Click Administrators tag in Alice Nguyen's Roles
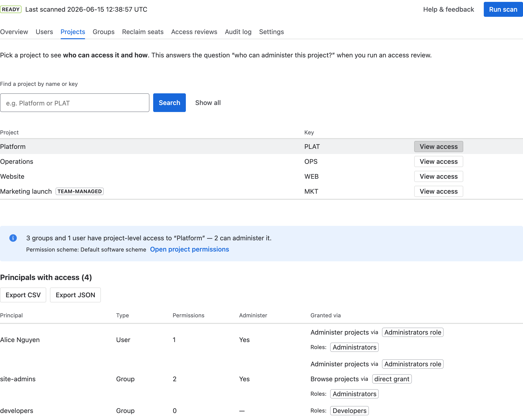Image resolution: width=523 pixels, height=420 pixels. click(354, 347)
